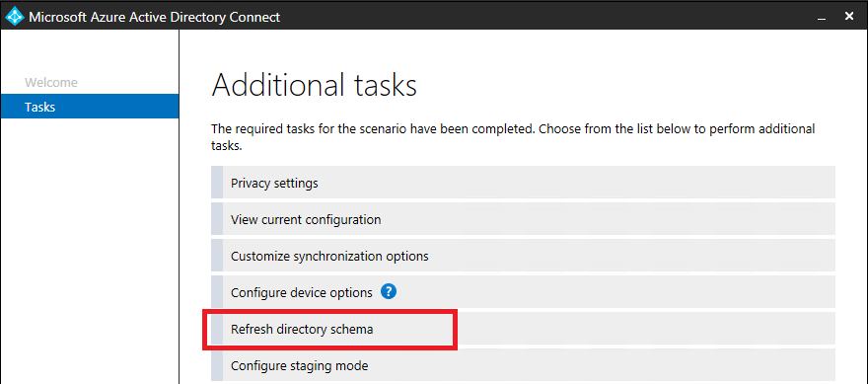
Task: Minimize the Azure AD Connect window
Action: pyautogui.click(x=822, y=19)
